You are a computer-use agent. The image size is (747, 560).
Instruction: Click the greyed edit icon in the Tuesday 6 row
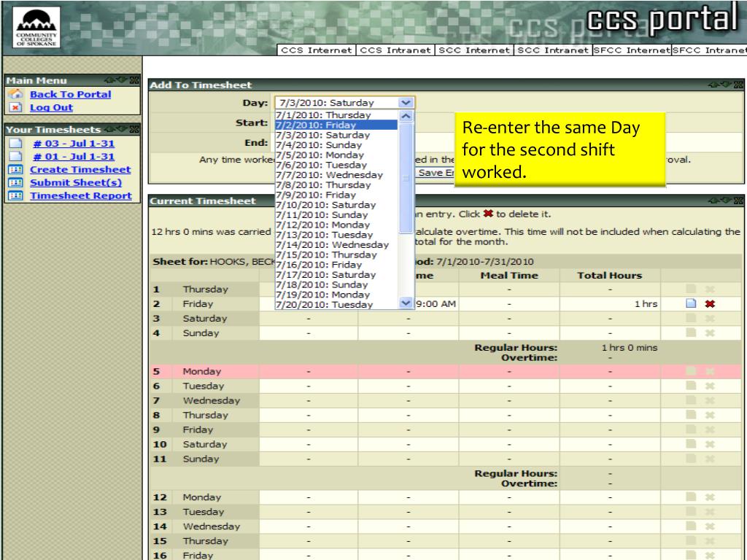691,386
